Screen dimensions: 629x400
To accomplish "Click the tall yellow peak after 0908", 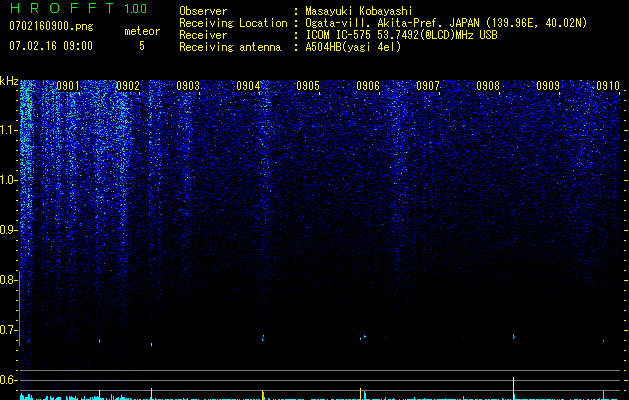I will (514, 388).
